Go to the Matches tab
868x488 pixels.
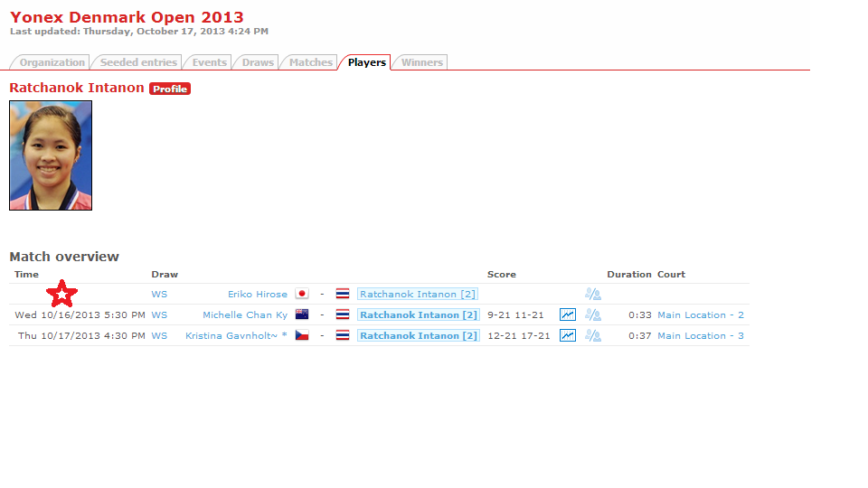tap(310, 62)
